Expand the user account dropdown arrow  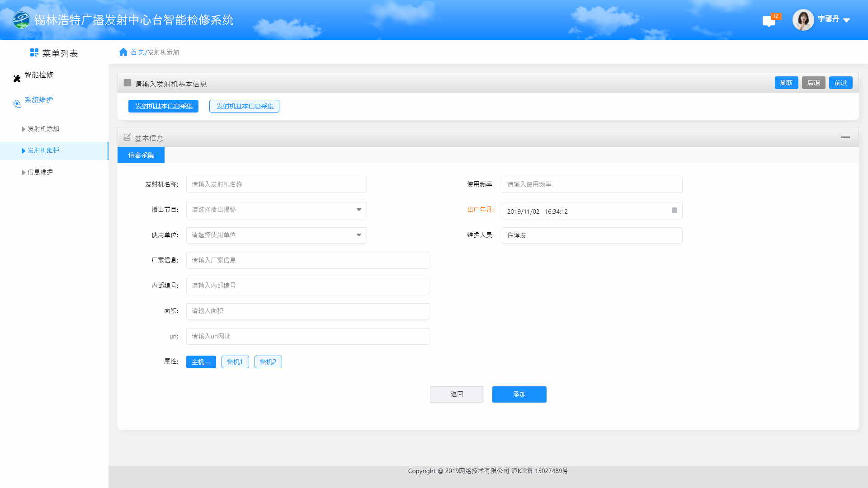click(847, 20)
